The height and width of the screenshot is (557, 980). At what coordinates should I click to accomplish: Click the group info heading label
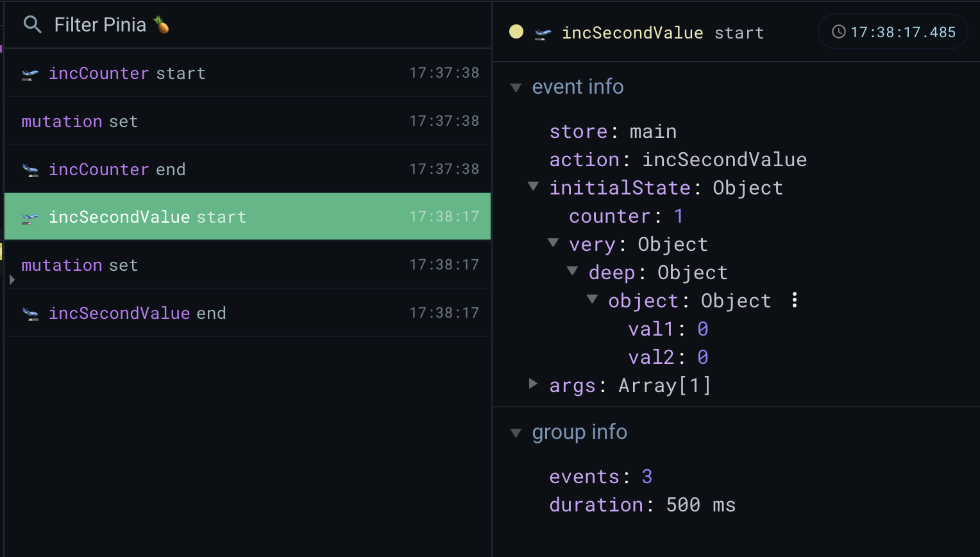580,433
